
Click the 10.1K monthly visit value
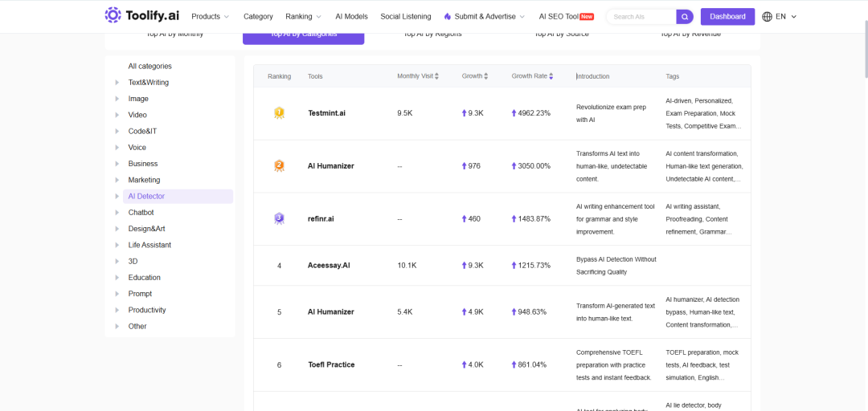[x=407, y=266]
